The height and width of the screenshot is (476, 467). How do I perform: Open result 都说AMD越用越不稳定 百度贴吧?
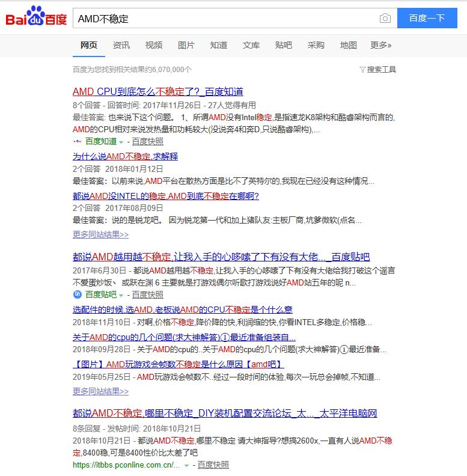tap(221, 257)
